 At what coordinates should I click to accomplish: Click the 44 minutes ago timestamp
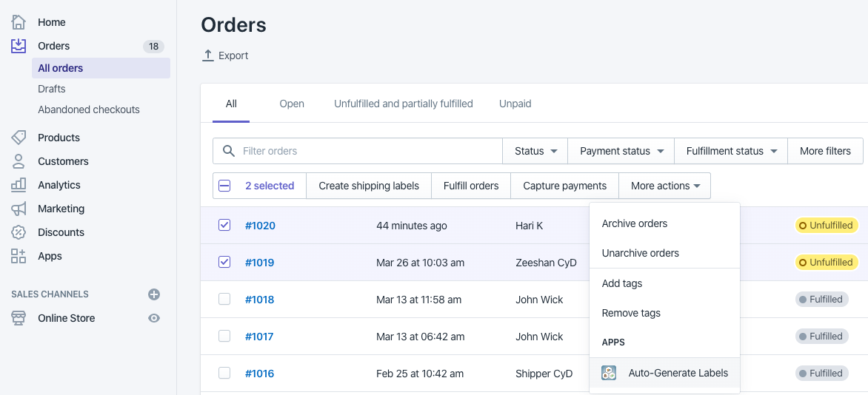pos(412,225)
